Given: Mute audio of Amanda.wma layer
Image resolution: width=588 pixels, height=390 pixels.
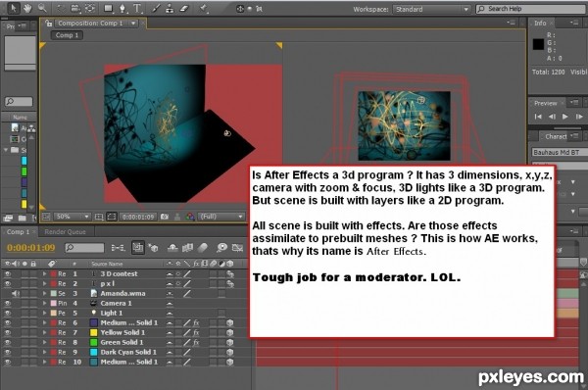Looking at the screenshot, I should (16, 294).
